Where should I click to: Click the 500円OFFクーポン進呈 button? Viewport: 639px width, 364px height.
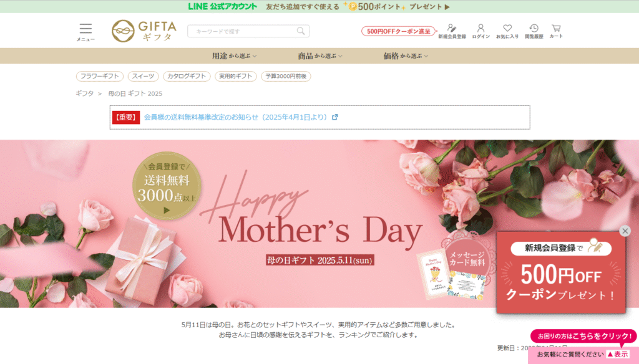click(x=399, y=31)
